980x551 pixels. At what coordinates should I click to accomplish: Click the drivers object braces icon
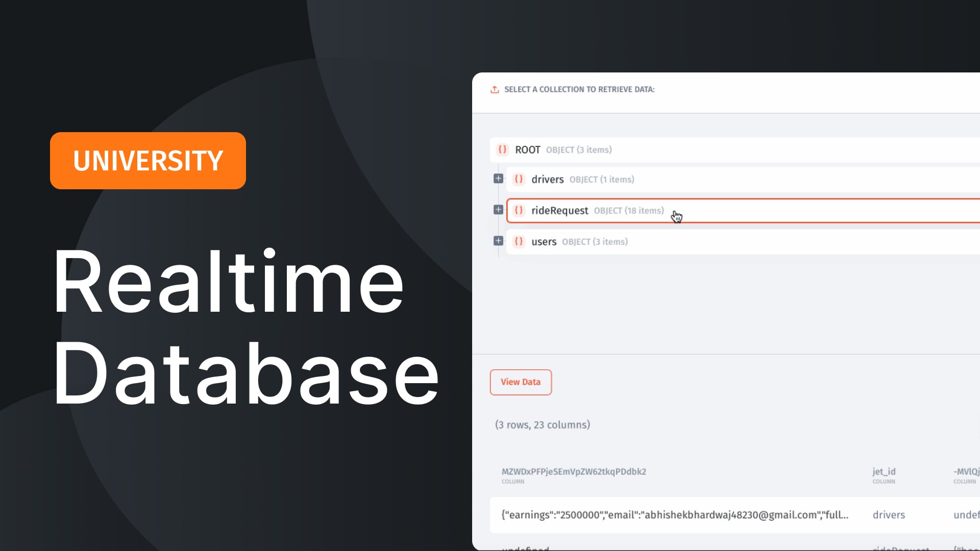click(519, 179)
